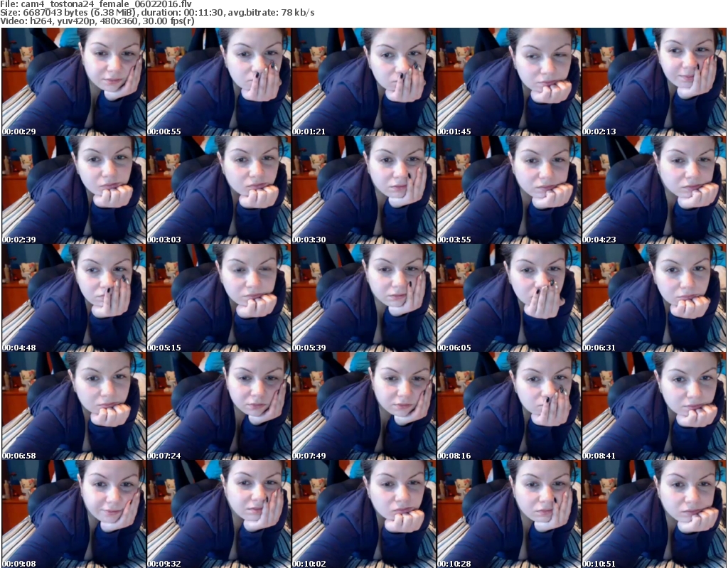
Task: Select the thumbnail timestamped 00:06:05
Action: pos(508,298)
